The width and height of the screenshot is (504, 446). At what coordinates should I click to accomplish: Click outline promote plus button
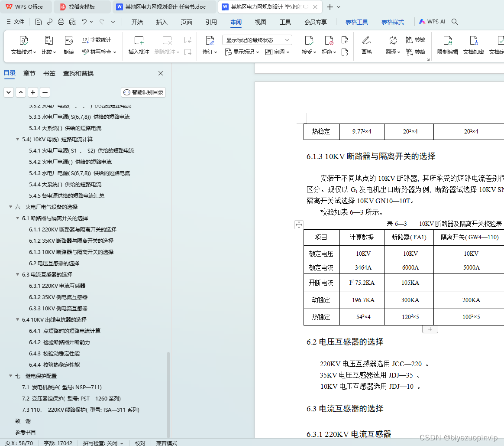pyautogui.click(x=33, y=92)
